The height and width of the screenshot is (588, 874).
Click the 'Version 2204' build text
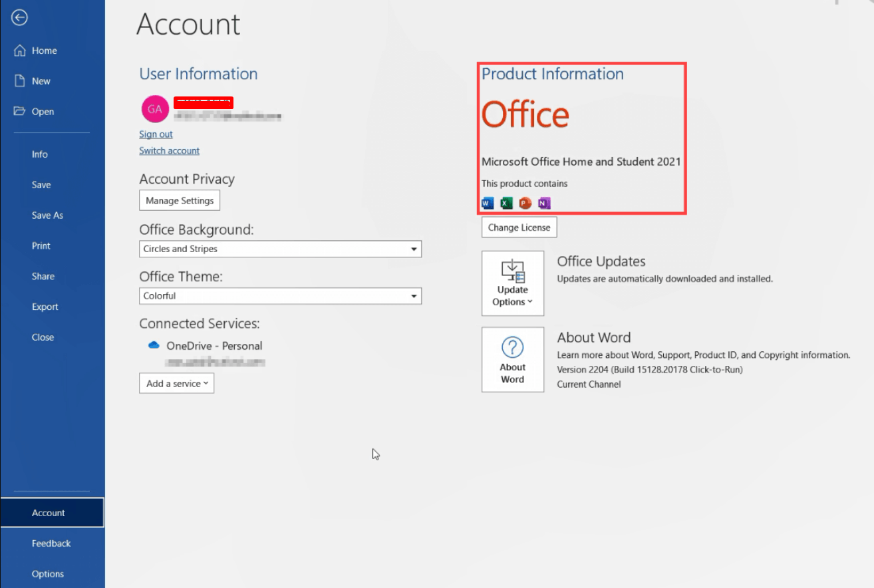(x=649, y=369)
